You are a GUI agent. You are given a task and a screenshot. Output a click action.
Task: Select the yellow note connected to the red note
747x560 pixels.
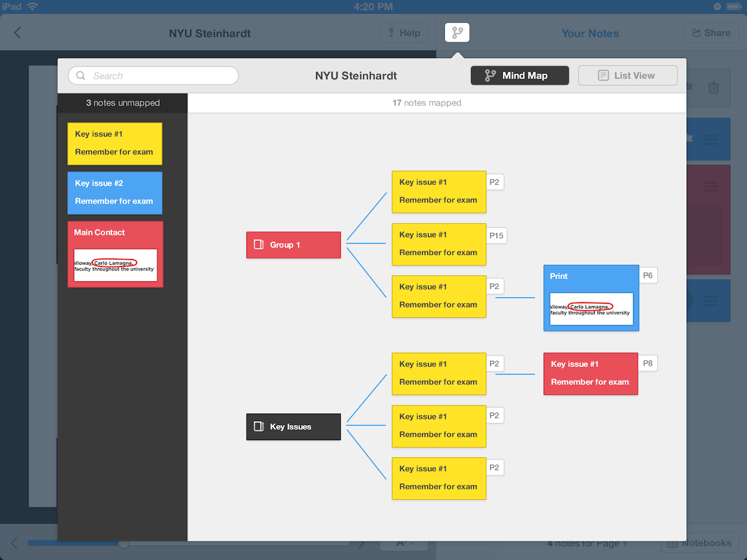439,374
